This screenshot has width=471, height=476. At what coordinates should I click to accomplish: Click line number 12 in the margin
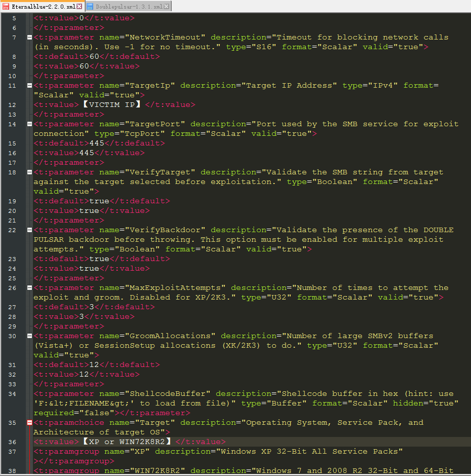(12, 105)
